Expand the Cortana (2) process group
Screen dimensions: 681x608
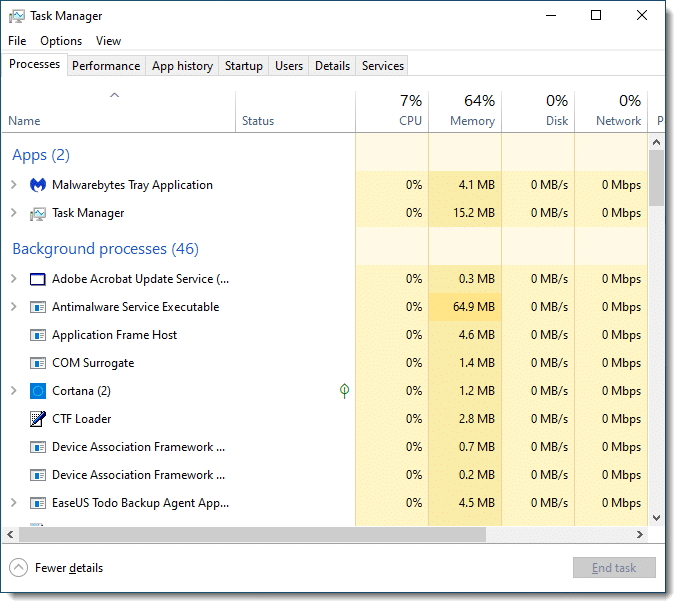pos(13,393)
